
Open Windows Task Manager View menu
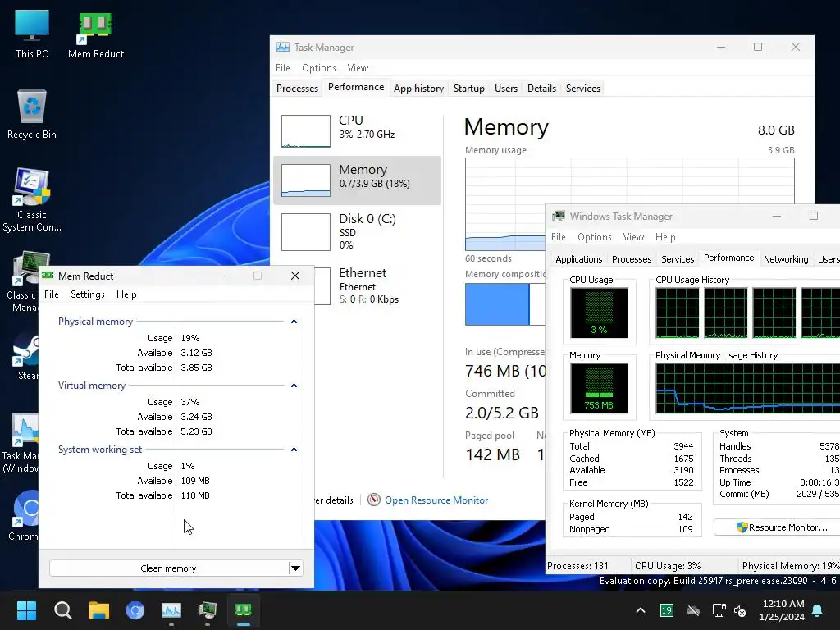(633, 237)
